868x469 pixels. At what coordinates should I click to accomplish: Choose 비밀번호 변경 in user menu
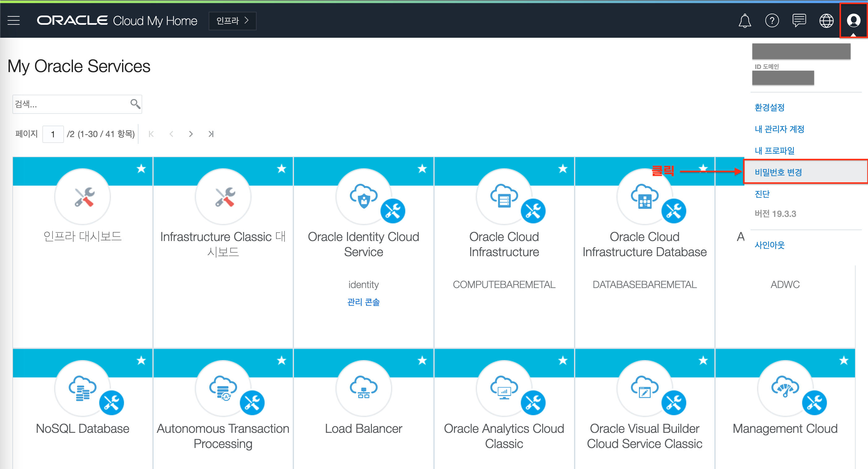[x=805, y=172]
